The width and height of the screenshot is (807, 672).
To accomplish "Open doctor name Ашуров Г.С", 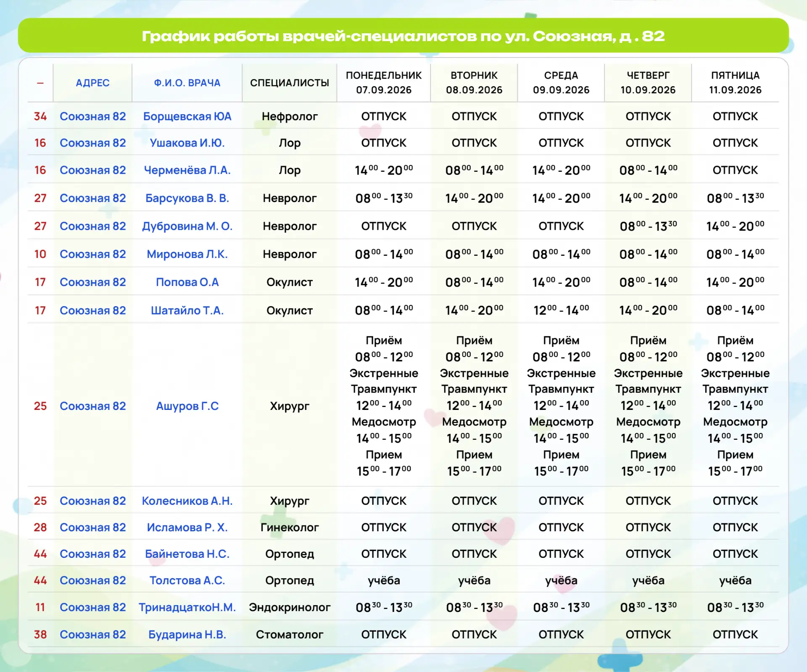I will [x=187, y=406].
